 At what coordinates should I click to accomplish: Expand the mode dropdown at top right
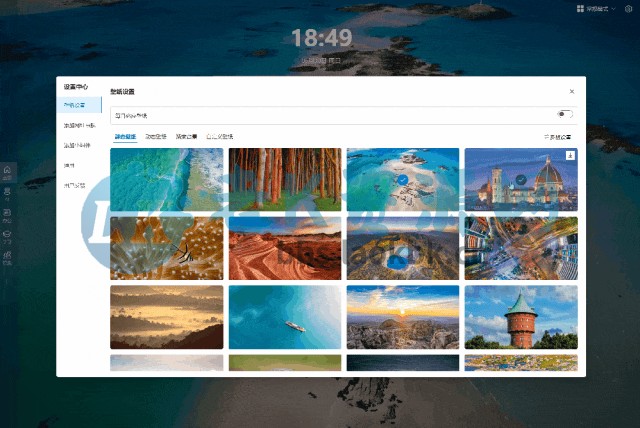pos(601,9)
